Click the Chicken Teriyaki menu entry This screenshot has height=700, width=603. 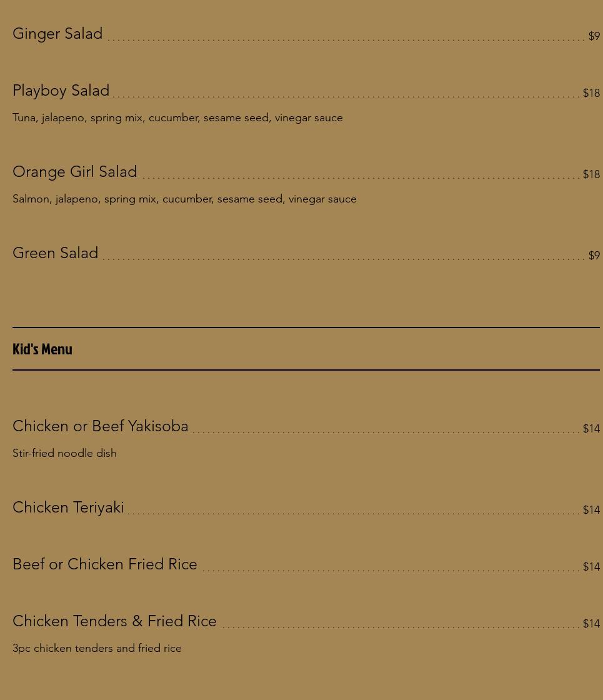point(68,507)
